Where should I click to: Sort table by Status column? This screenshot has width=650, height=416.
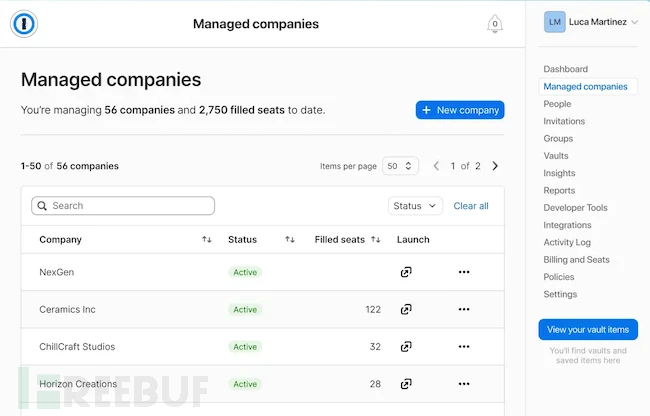(290, 240)
